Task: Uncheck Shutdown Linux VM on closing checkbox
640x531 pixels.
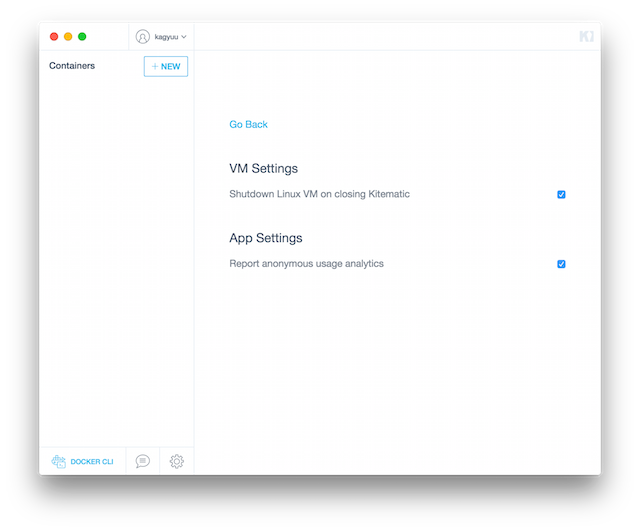Action: (x=561, y=194)
